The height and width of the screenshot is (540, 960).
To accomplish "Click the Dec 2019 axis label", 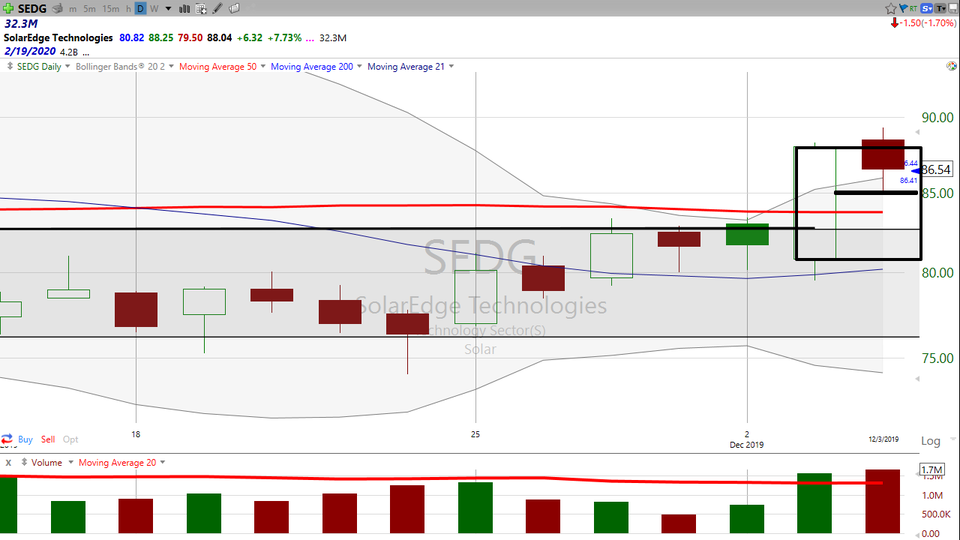I will pos(746,445).
